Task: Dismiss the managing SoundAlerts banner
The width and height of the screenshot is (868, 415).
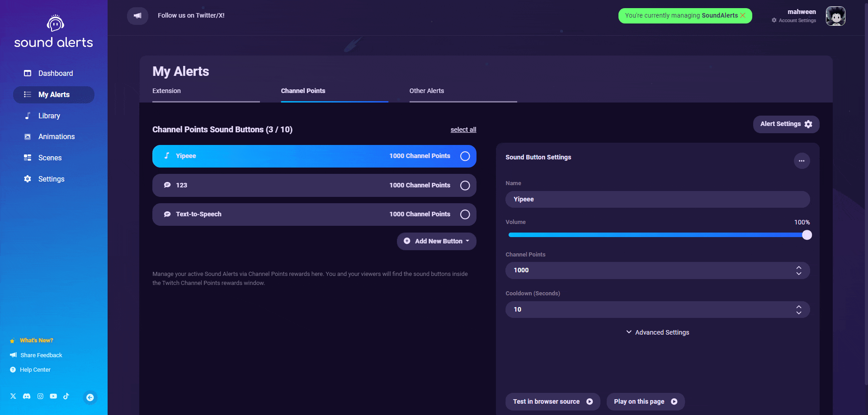Action: 743,15
